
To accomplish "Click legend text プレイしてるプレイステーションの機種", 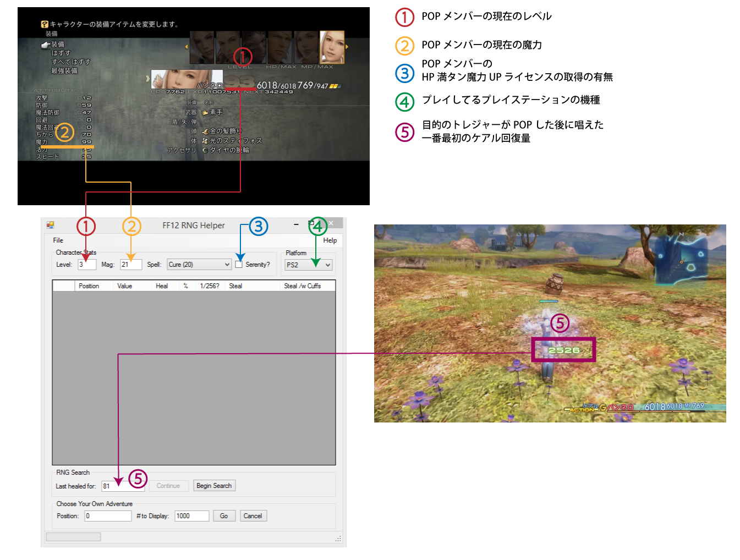I will pyautogui.click(x=511, y=100).
